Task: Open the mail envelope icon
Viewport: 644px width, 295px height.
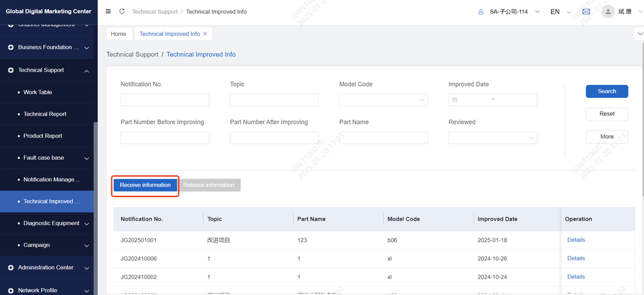Action: click(x=586, y=12)
